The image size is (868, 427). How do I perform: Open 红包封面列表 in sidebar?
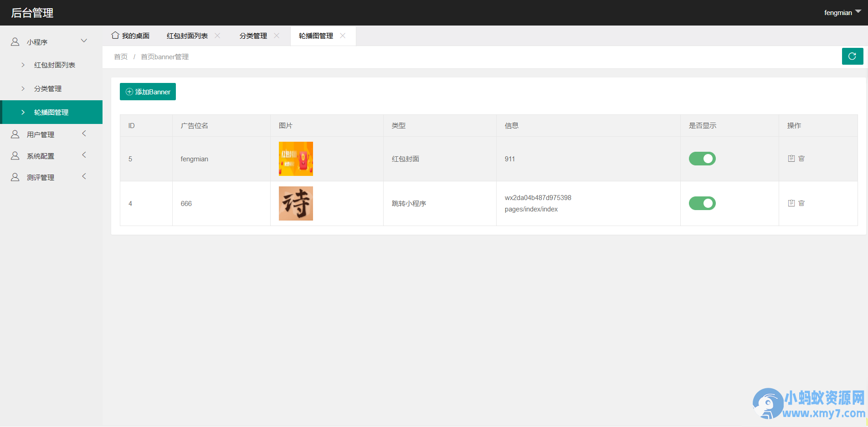(51, 65)
